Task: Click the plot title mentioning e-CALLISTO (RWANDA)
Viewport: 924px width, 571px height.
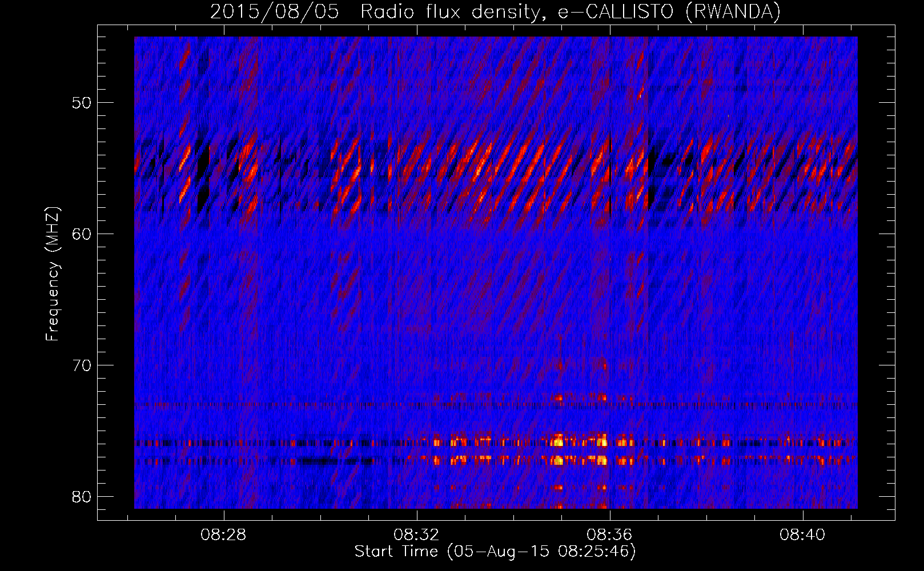Action: 495,12
